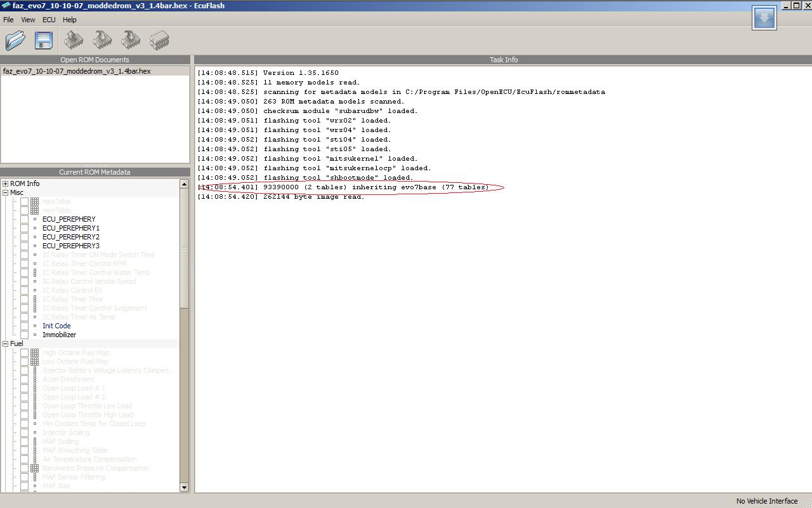Click the fourth chip icon, Compare to ECU
Screen dimensions: 812x508
coord(159,41)
